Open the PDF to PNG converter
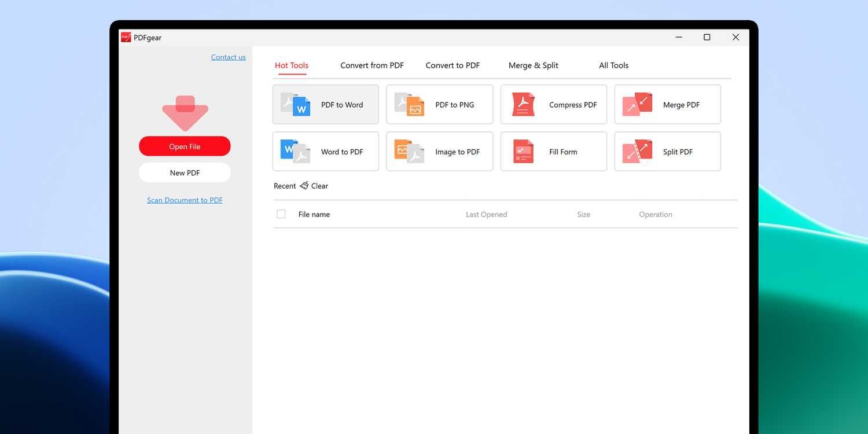 439,104
